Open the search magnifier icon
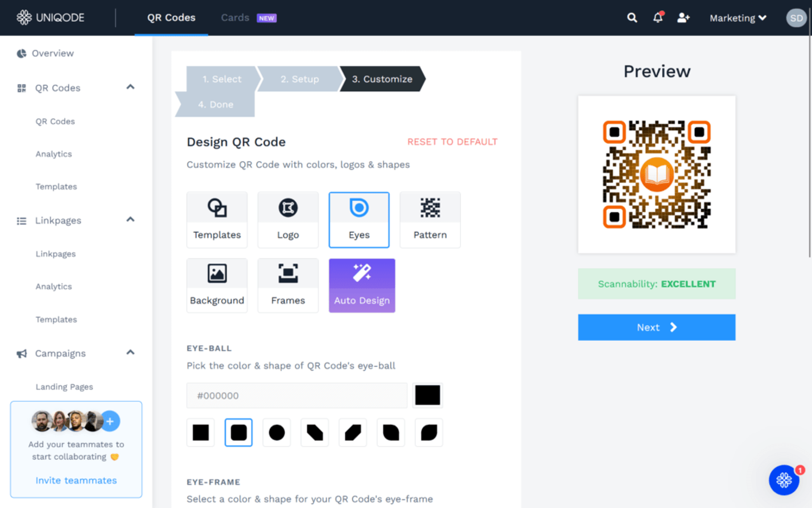Screen dimensions: 812x508 [632, 18]
